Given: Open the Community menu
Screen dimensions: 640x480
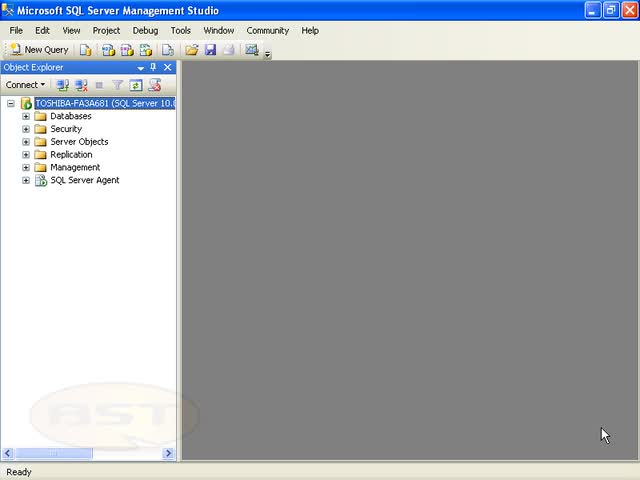Looking at the screenshot, I should [267, 31].
